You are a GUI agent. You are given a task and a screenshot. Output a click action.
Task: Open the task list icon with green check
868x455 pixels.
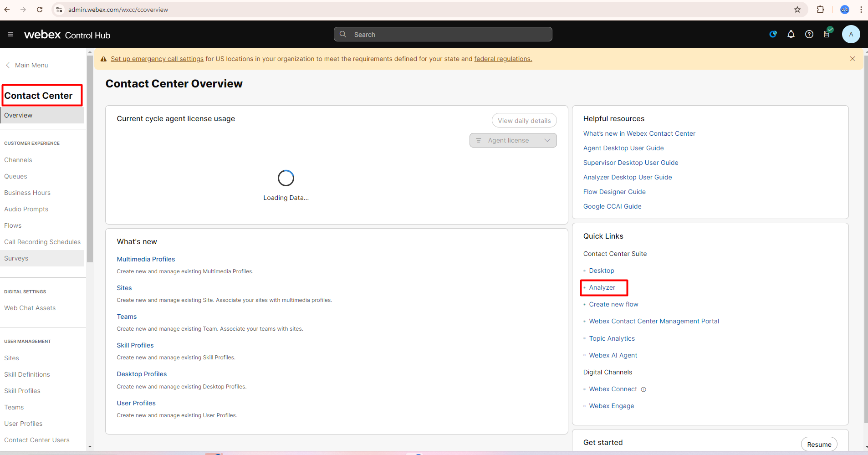point(827,33)
